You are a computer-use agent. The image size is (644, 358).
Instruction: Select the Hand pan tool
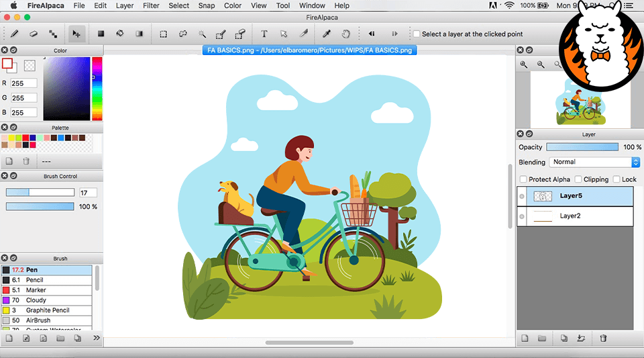coord(346,34)
